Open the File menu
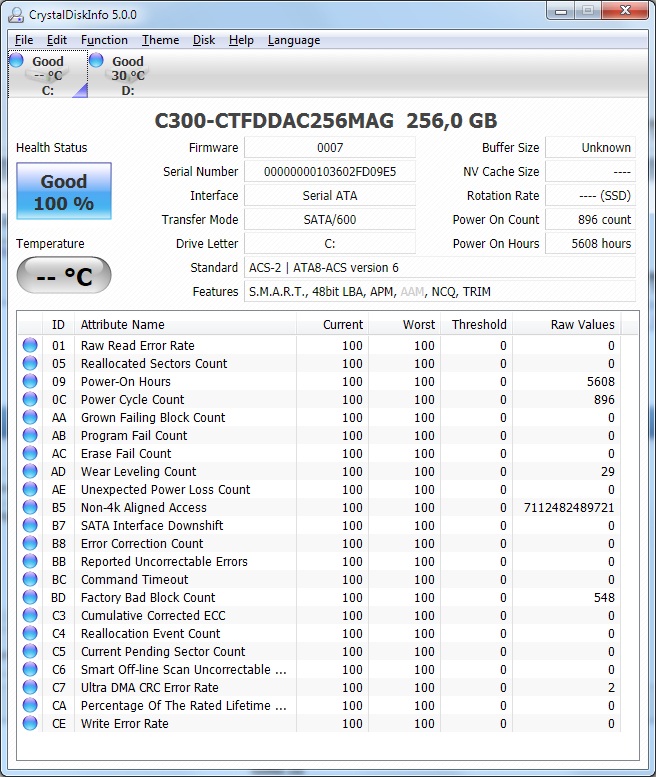Screen dimensions: 656x777 (24, 40)
